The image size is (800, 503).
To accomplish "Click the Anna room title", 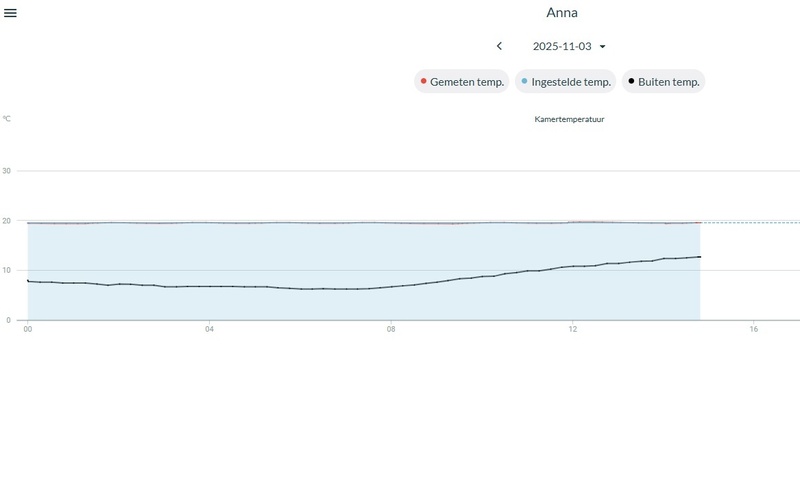I will coord(562,13).
